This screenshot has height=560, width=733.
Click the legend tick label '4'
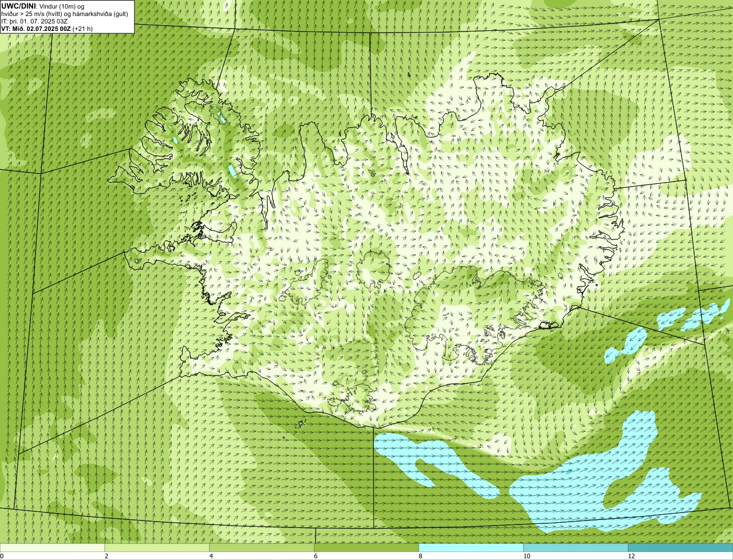211,556
